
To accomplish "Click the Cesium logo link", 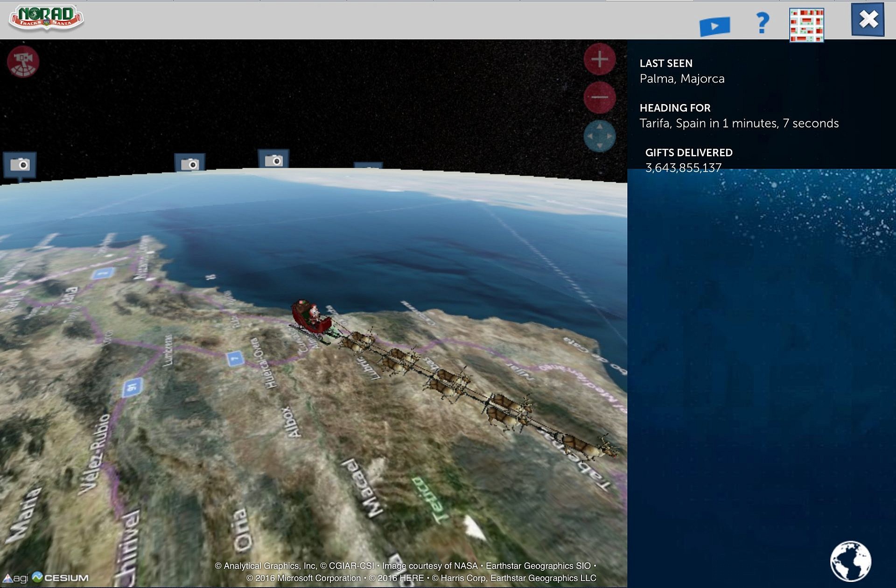I will tap(61, 578).
